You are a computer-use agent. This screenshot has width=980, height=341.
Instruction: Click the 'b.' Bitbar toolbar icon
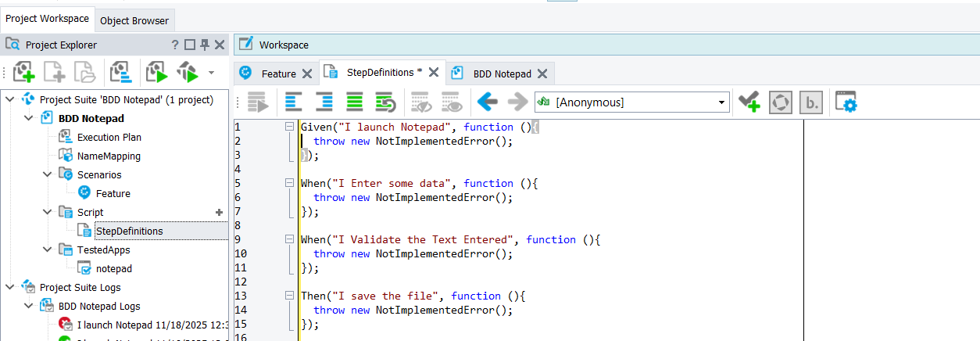point(810,102)
